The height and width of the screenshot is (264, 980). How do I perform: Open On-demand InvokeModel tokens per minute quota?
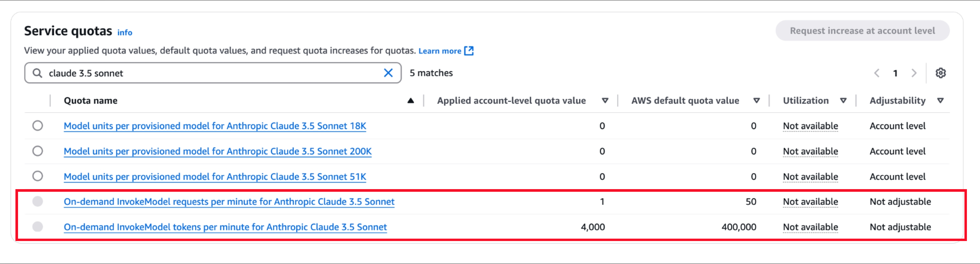(x=225, y=227)
